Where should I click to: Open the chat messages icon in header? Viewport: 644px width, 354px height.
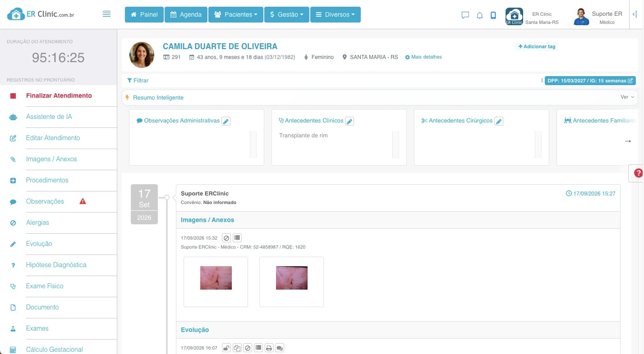click(x=465, y=15)
